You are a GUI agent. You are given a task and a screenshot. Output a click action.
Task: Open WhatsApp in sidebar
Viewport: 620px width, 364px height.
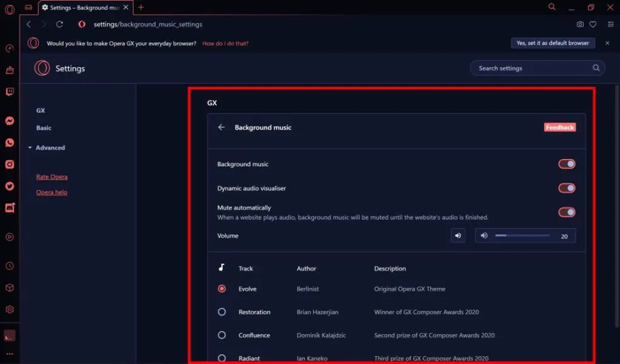10,143
